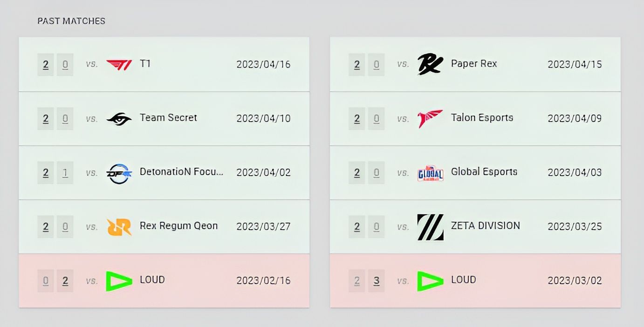Image resolution: width=644 pixels, height=327 pixels.
Task: Open the Talon Esports match row
Action: coord(474,118)
